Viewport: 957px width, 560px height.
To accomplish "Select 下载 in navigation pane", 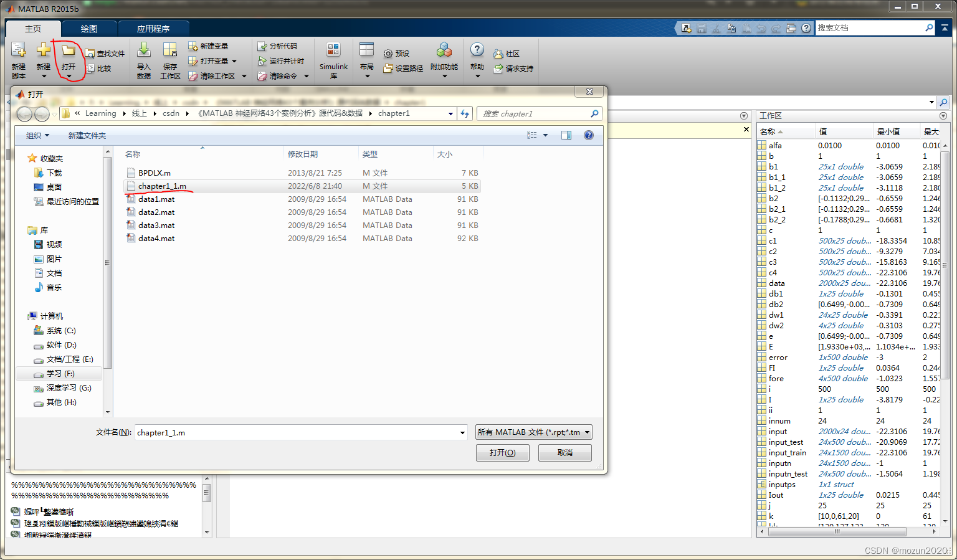I will click(x=54, y=173).
